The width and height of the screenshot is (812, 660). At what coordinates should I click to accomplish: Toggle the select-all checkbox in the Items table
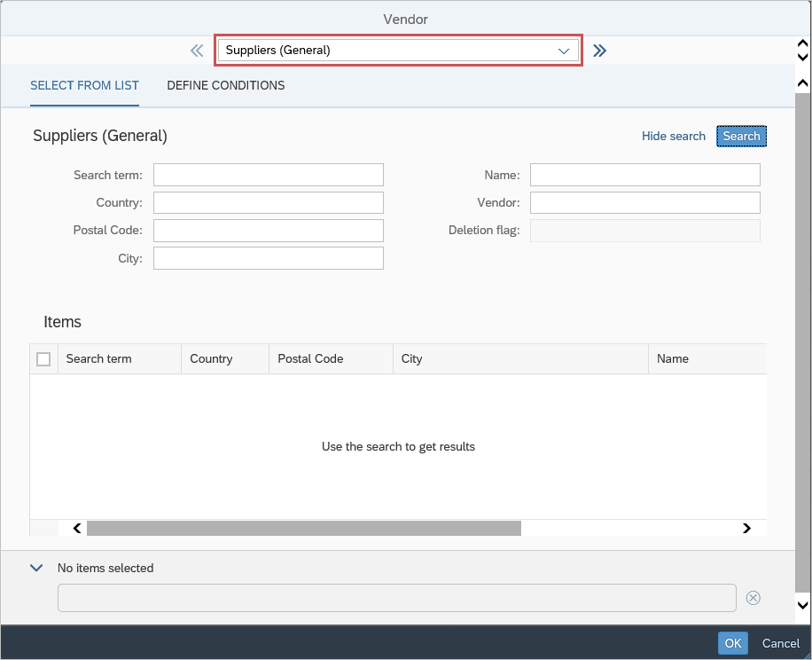[43, 359]
